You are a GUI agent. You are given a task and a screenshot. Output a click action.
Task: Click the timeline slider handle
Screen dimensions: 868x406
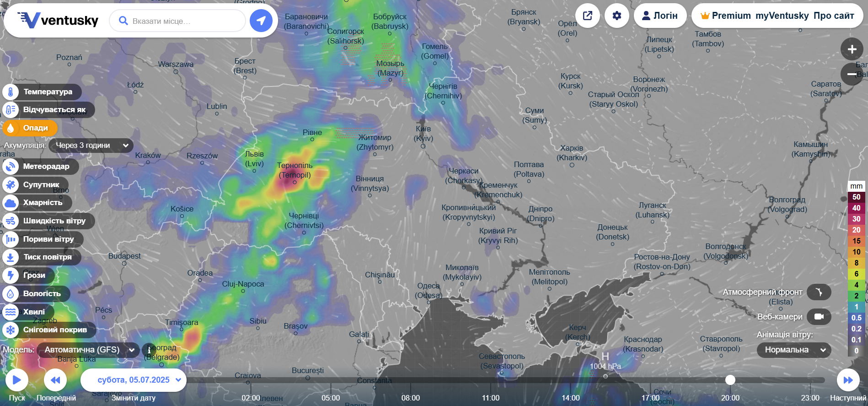pos(730,380)
